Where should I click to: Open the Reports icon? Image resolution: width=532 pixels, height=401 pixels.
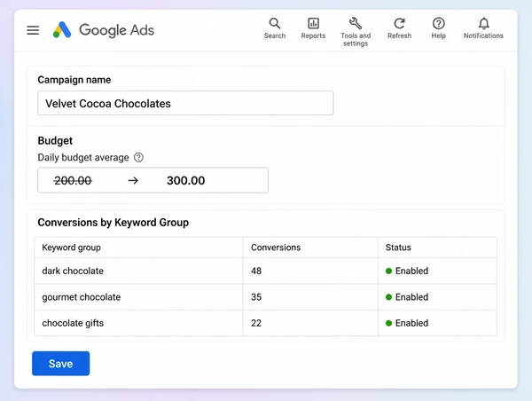(313, 28)
